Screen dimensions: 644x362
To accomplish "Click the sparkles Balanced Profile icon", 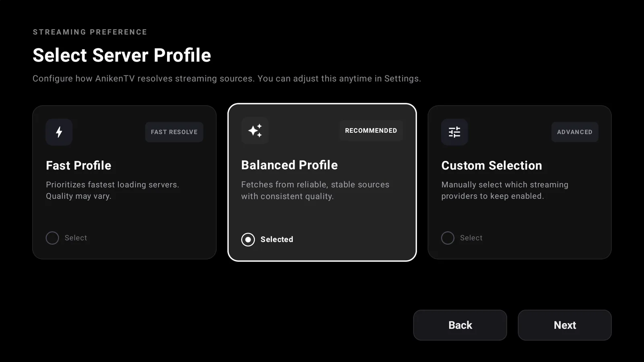I will [x=255, y=130].
